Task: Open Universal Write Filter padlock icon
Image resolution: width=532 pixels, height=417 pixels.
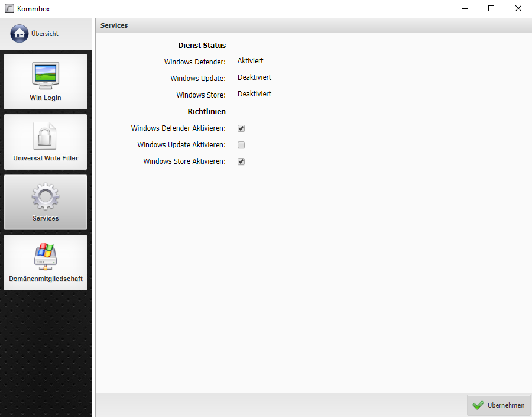Action: (x=46, y=136)
